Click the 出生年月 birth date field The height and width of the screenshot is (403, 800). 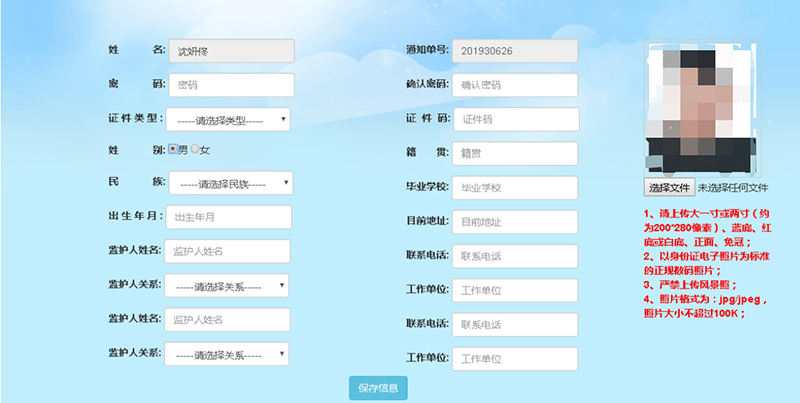229,217
